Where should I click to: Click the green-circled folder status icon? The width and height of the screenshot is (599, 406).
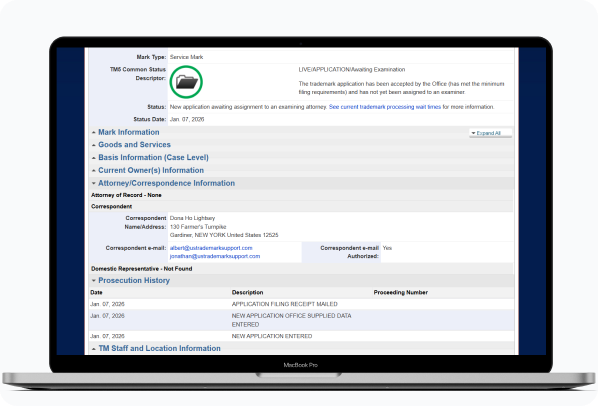[186, 82]
